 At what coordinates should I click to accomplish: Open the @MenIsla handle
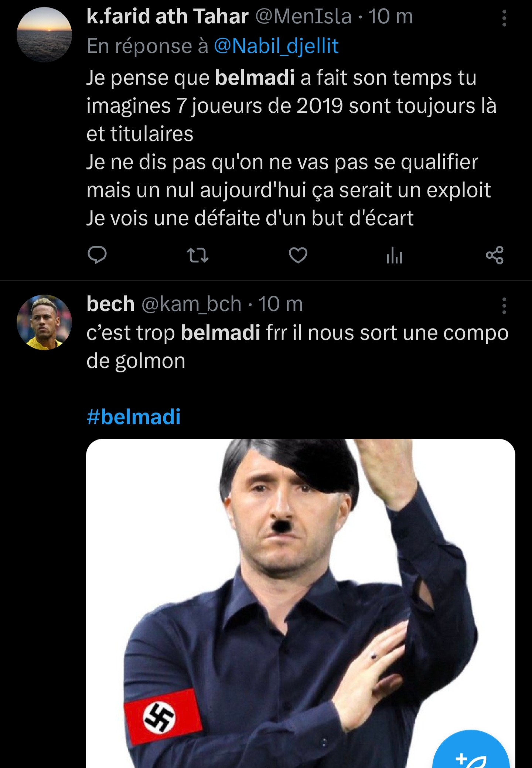point(304,17)
